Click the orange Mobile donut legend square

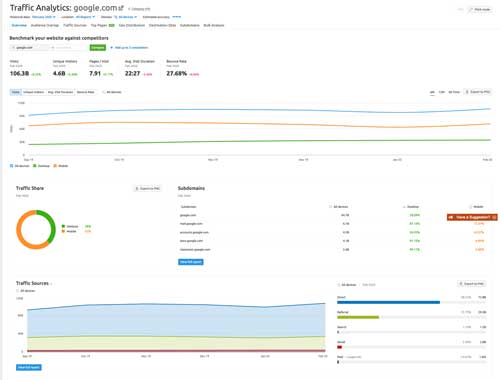pos(63,231)
